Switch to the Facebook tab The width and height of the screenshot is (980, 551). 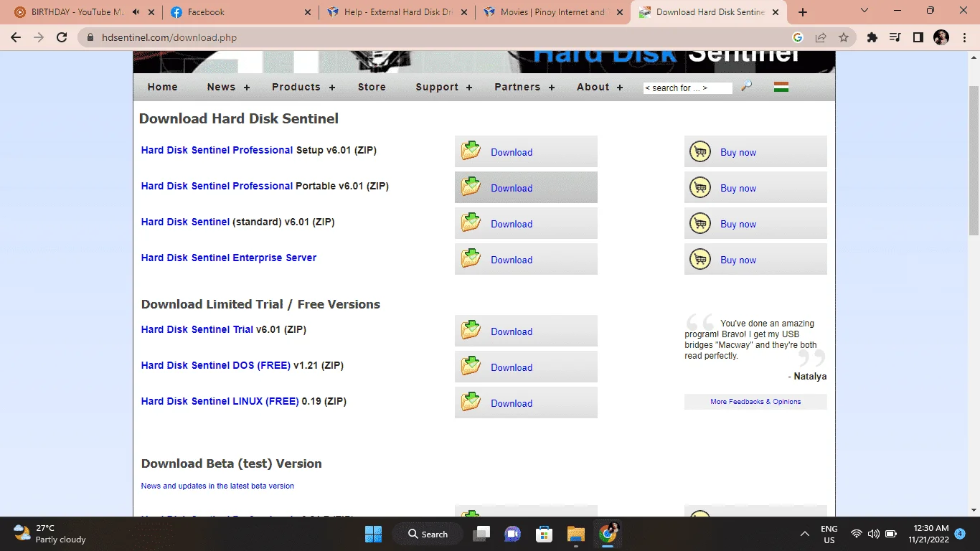click(x=240, y=12)
